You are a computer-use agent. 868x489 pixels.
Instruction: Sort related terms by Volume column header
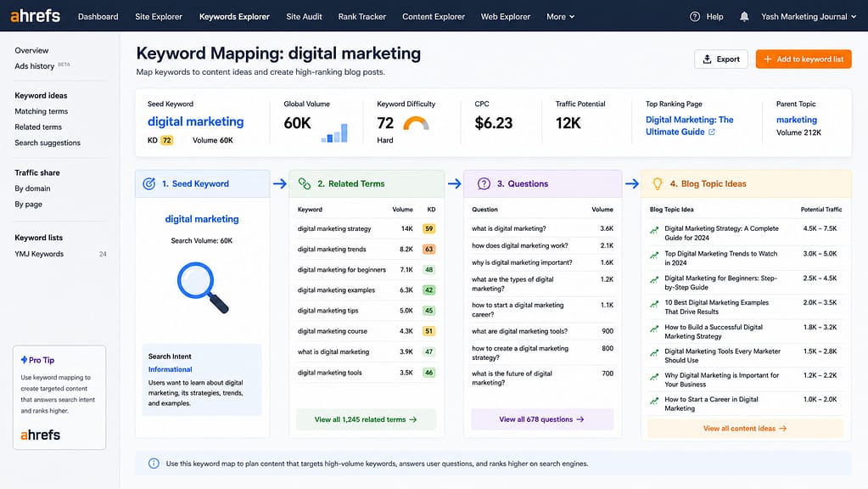[402, 210]
